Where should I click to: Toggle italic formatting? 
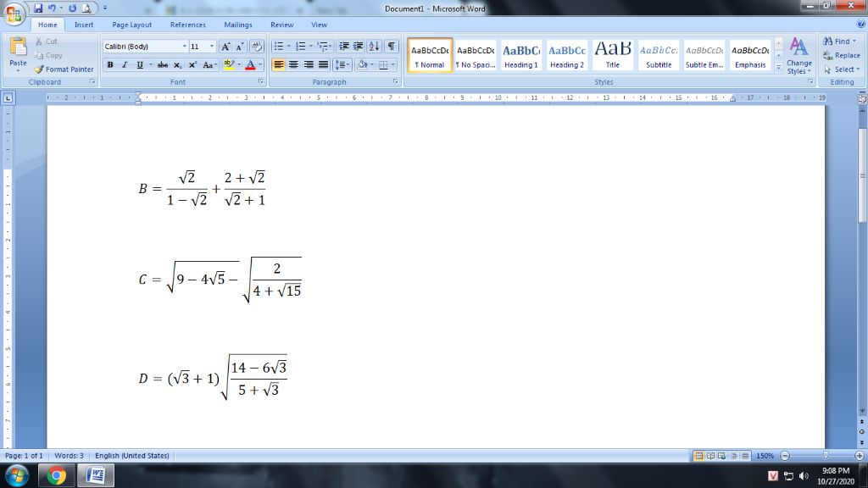(125, 64)
